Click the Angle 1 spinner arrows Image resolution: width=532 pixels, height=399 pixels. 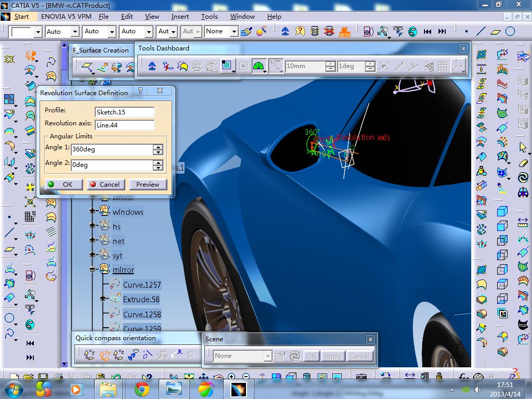point(158,149)
